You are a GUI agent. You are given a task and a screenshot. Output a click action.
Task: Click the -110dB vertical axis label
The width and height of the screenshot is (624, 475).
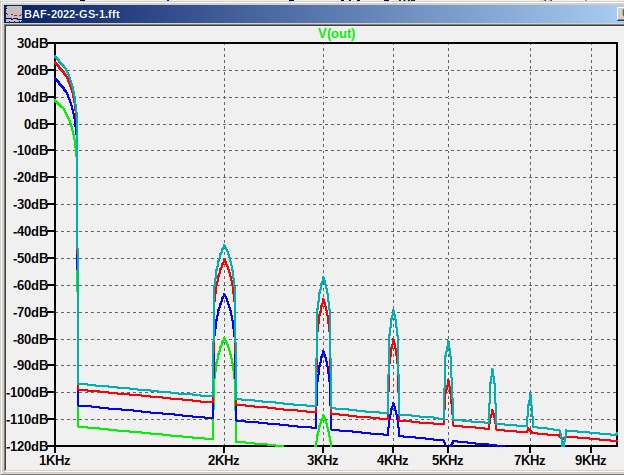pos(27,419)
